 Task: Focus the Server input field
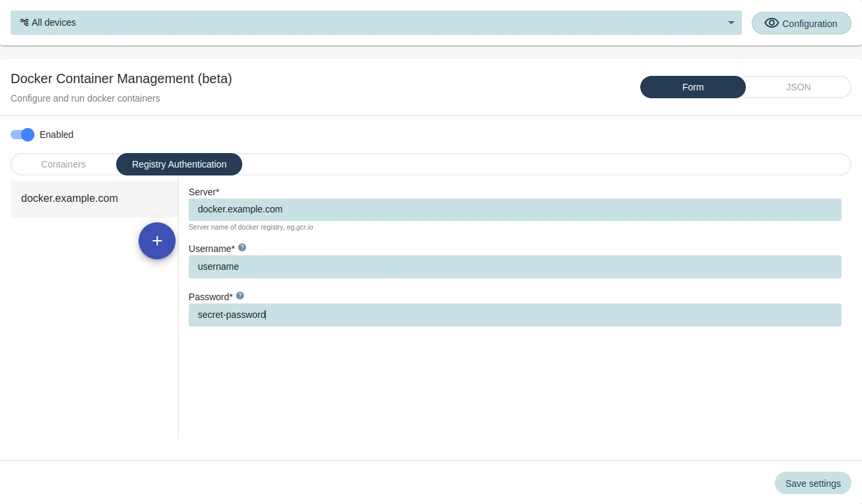(x=515, y=210)
